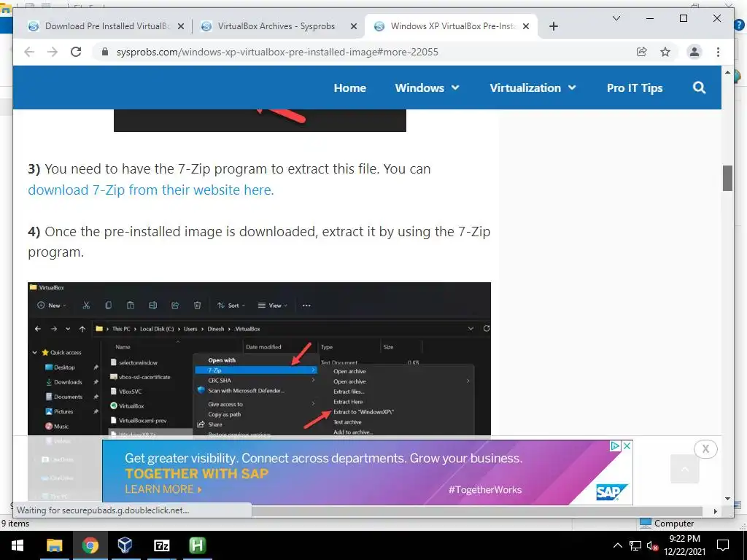Click the SAP logo in ad

pyautogui.click(x=611, y=492)
